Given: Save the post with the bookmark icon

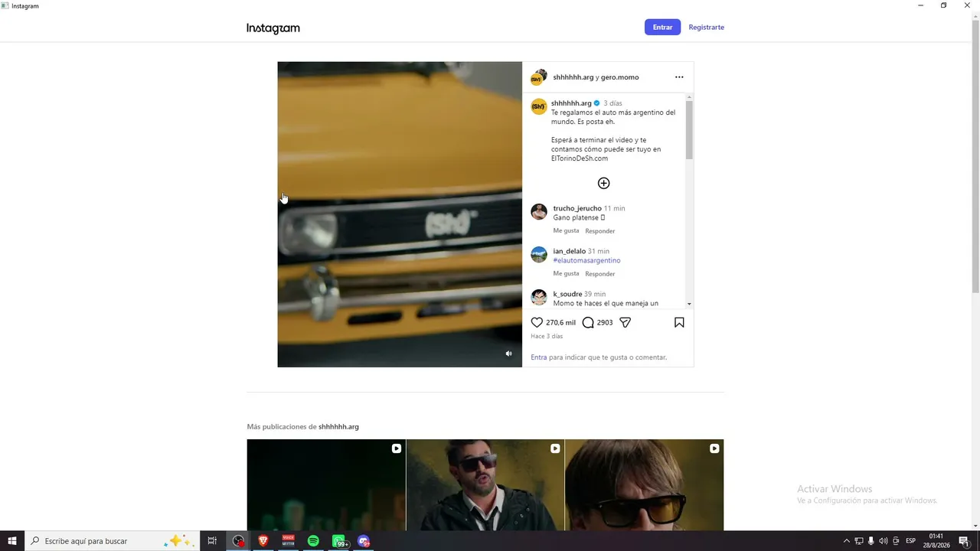Looking at the screenshot, I should tap(679, 323).
